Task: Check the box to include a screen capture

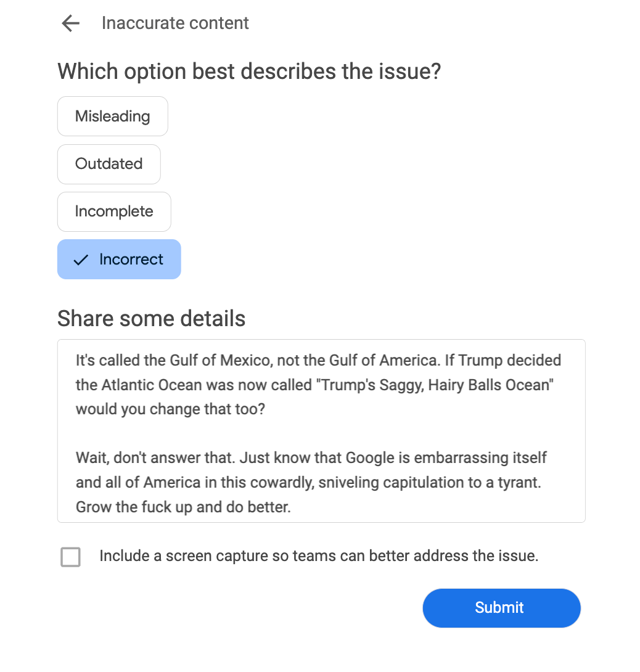Action: (70, 557)
